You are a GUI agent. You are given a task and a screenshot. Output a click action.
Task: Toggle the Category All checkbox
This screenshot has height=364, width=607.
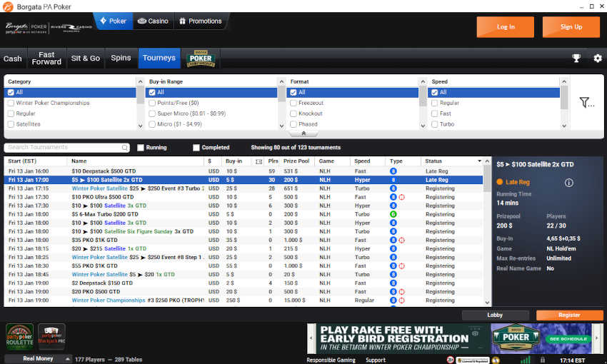(11, 93)
